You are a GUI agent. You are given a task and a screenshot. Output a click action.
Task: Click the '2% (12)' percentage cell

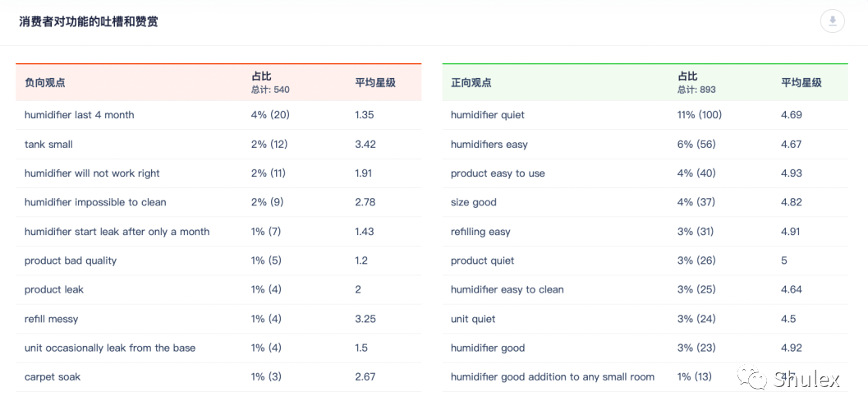[269, 145]
